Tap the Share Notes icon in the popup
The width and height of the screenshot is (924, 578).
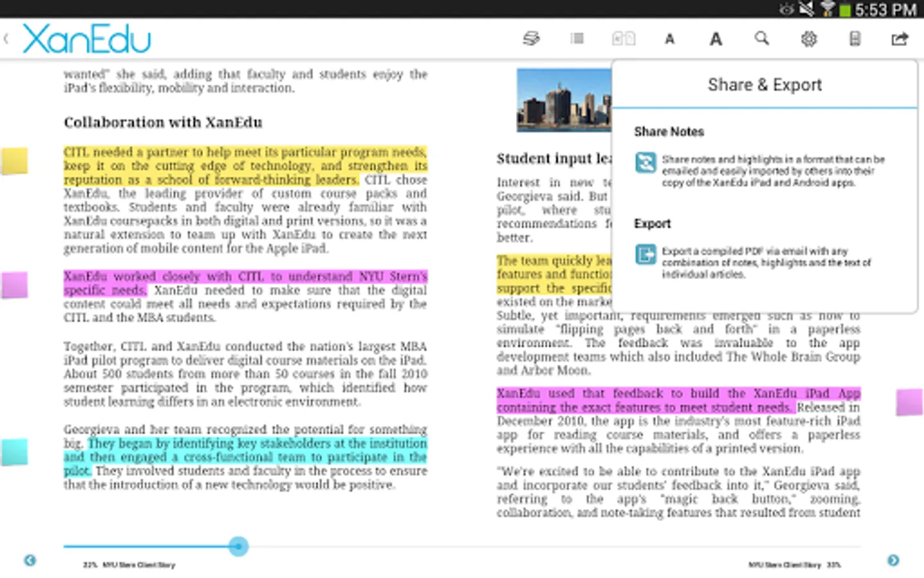[x=646, y=162]
